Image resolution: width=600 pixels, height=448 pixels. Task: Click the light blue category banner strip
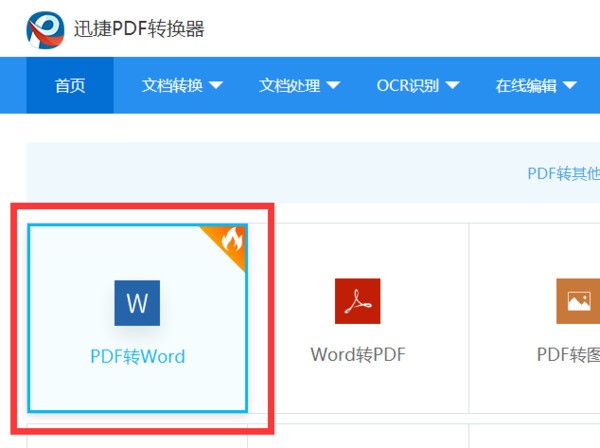click(300, 173)
